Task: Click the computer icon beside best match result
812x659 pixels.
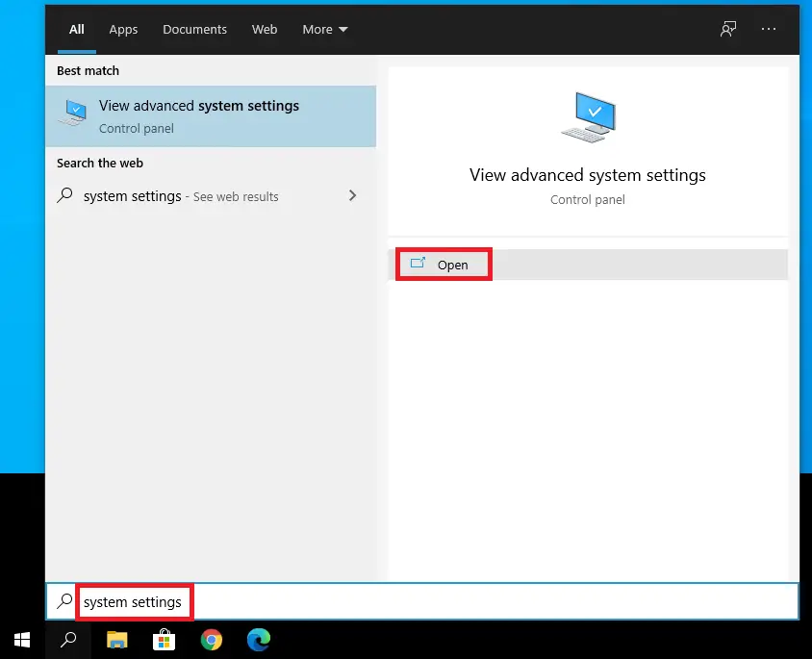Action: 72,113
